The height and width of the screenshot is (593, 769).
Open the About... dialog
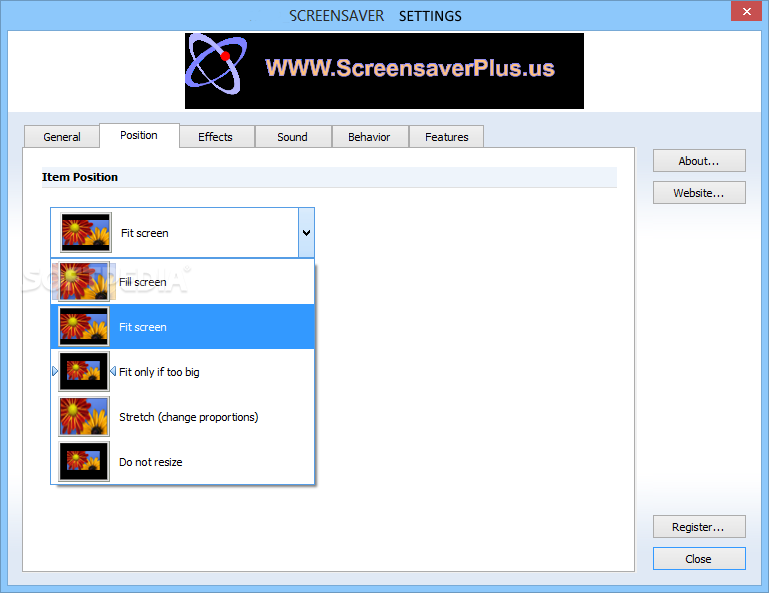tap(699, 161)
